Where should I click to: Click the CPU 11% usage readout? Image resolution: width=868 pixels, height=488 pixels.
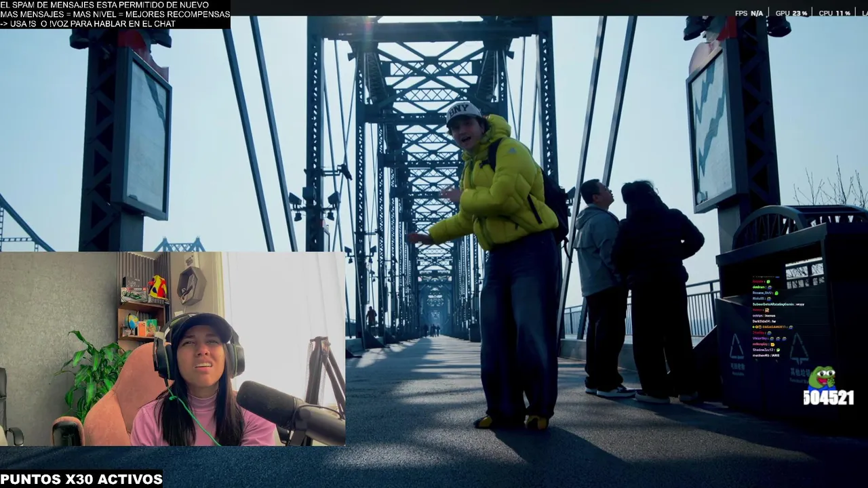834,14
